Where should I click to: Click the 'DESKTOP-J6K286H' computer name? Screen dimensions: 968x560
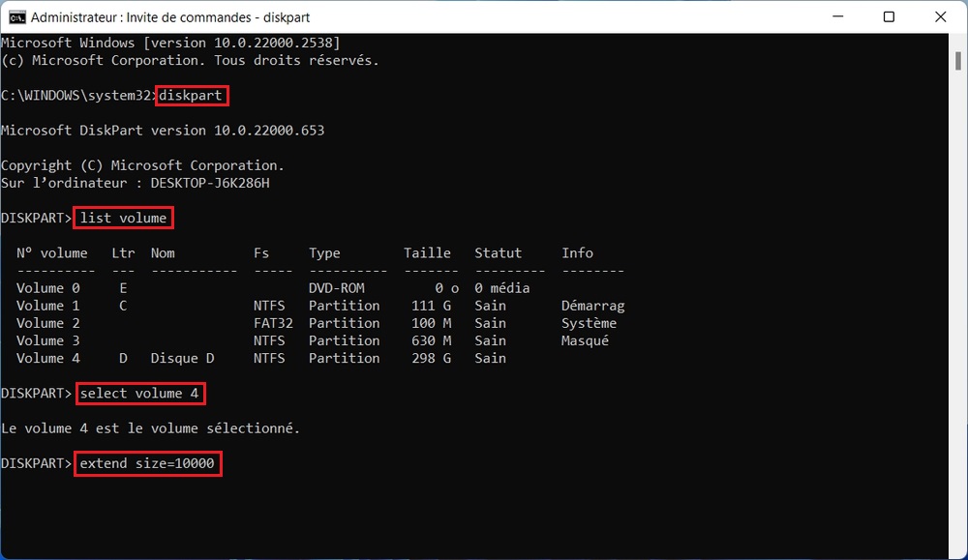(210, 183)
